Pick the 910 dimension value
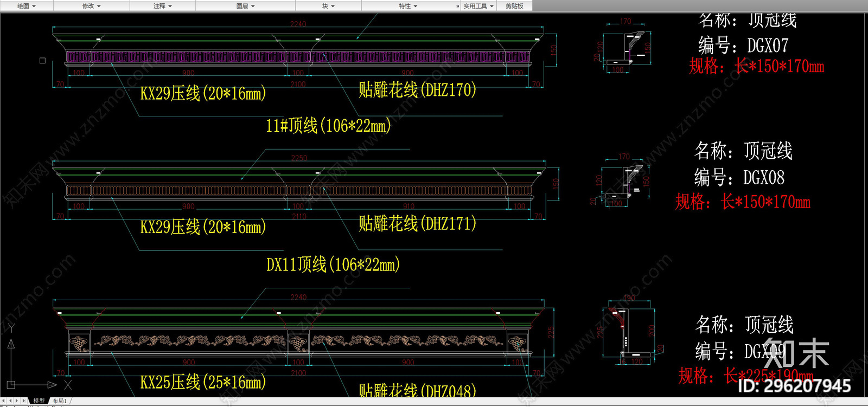 409,206
